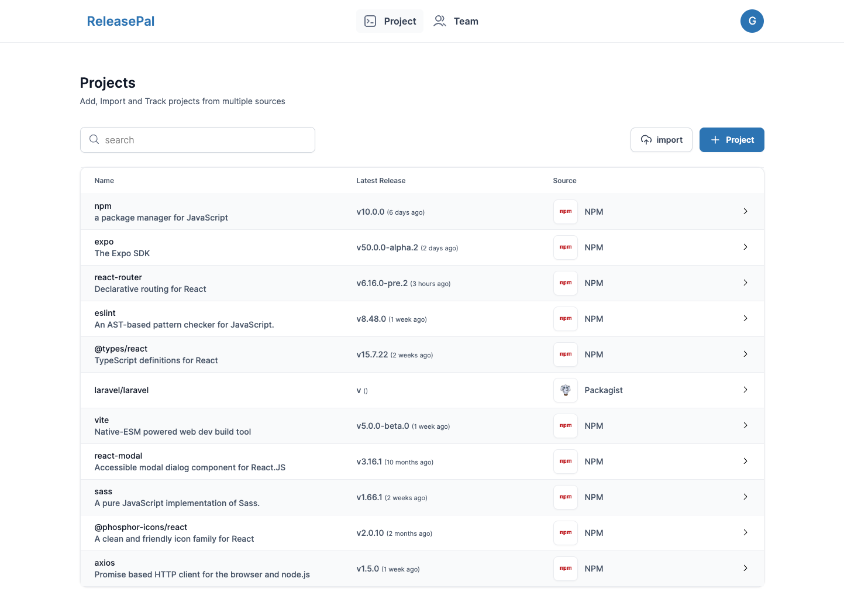Go to ReleasePal home via logo
The height and width of the screenshot is (616, 844).
pos(120,21)
